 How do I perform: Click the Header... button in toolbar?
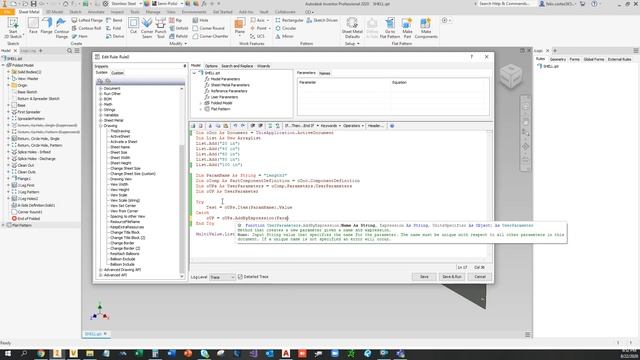coord(376,126)
